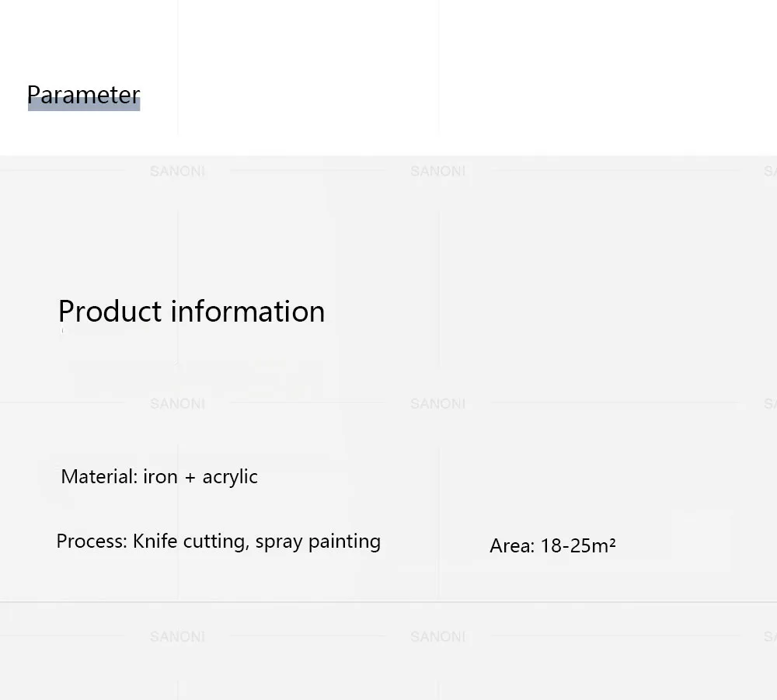Click the Process: label
Viewport: 777px width, 700px height.
point(92,541)
